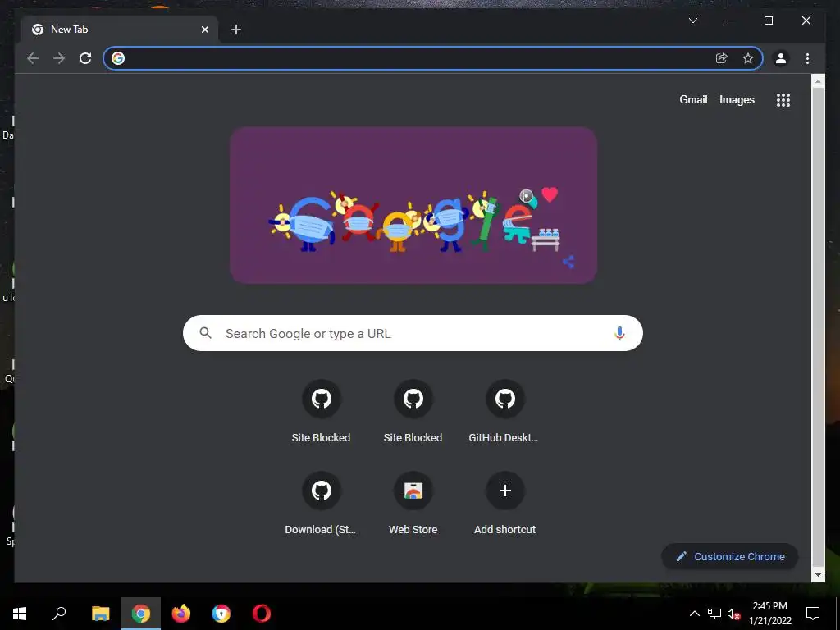Click the Chrome icon on the taskbar
The width and height of the screenshot is (840, 630).
tap(141, 614)
